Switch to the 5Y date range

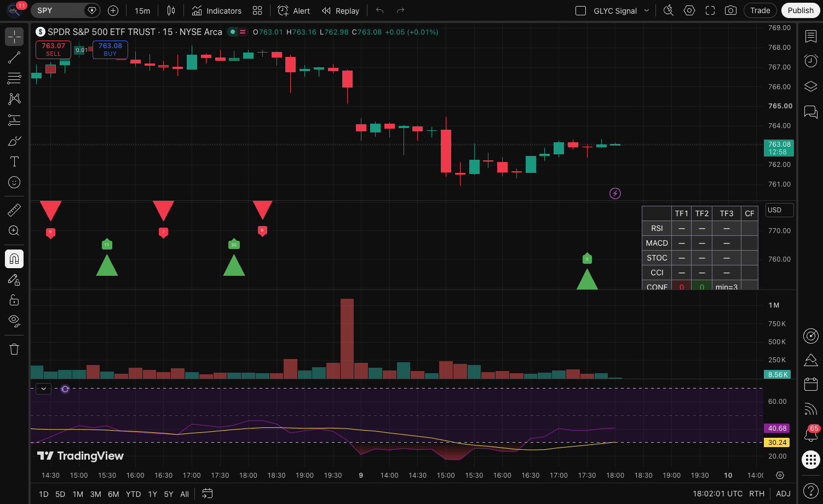tap(169, 494)
